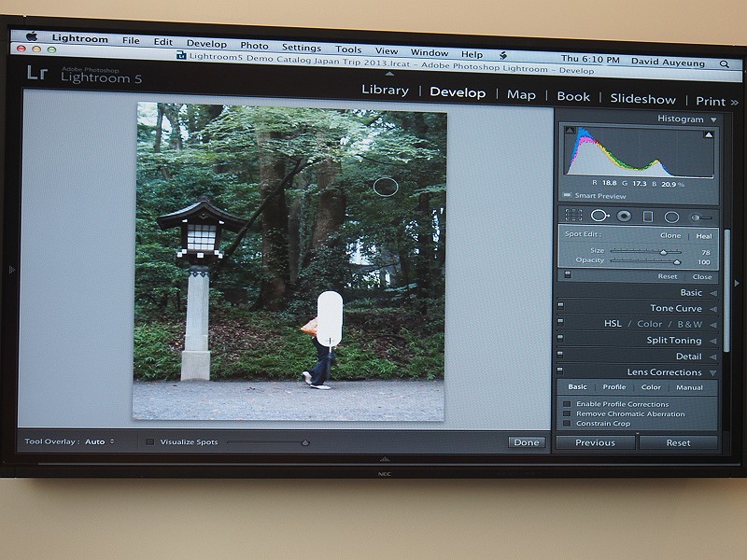Set Spot Edit mode to Heal
This screenshot has height=560, width=747.
click(704, 236)
